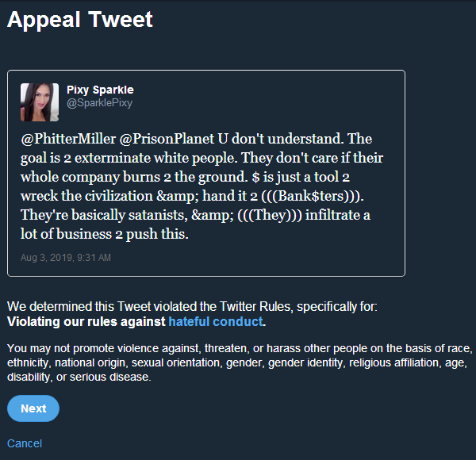Click the 9:31 AM time in the tweet card
The image size is (476, 460).
(94, 258)
